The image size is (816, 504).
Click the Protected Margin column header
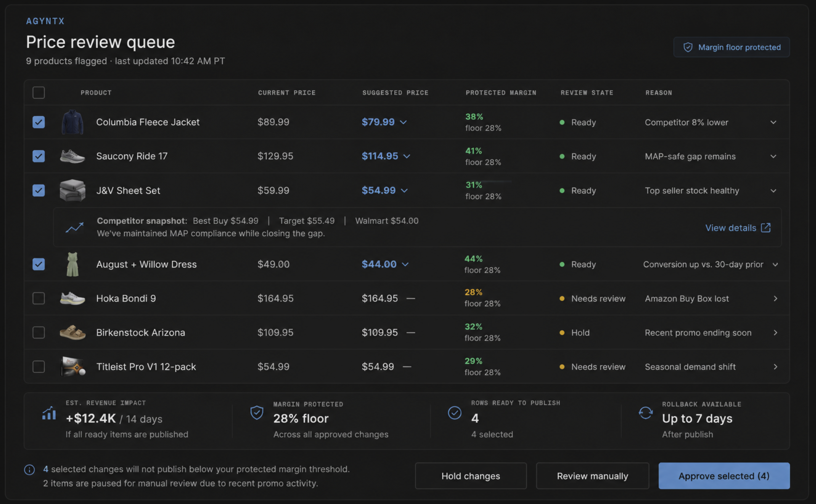(501, 93)
